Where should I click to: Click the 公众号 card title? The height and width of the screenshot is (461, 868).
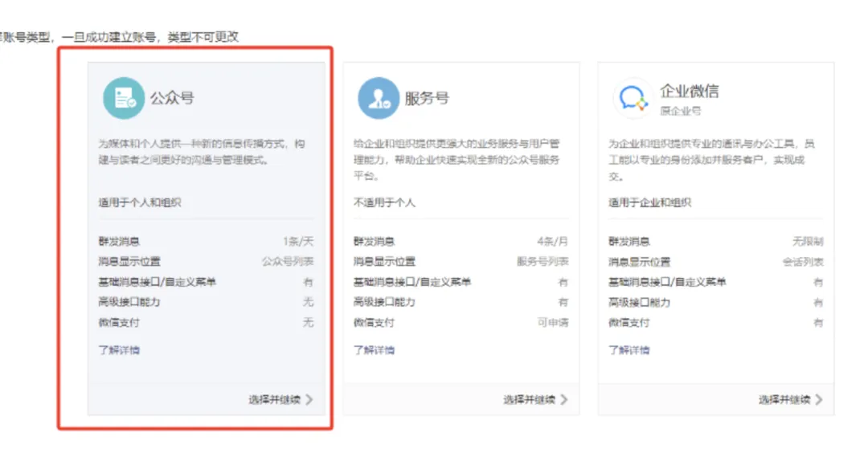click(172, 98)
